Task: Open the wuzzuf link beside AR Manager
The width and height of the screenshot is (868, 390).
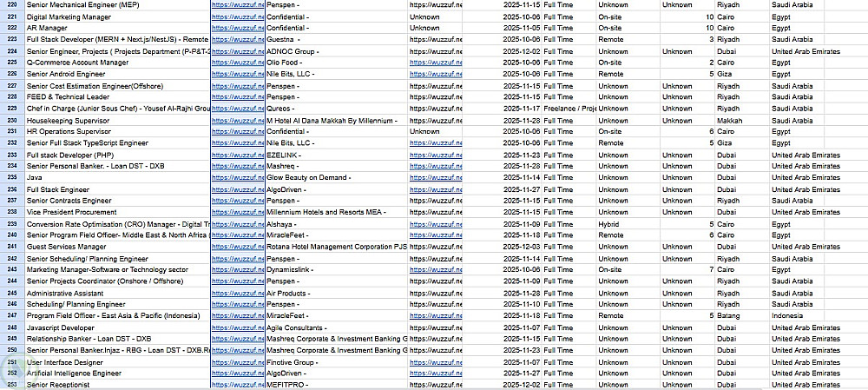Action: point(238,28)
